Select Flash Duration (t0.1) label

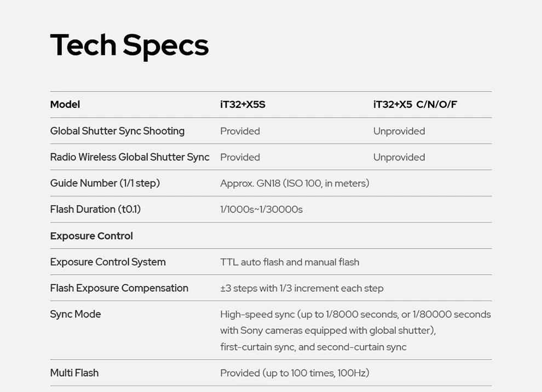[95, 210]
